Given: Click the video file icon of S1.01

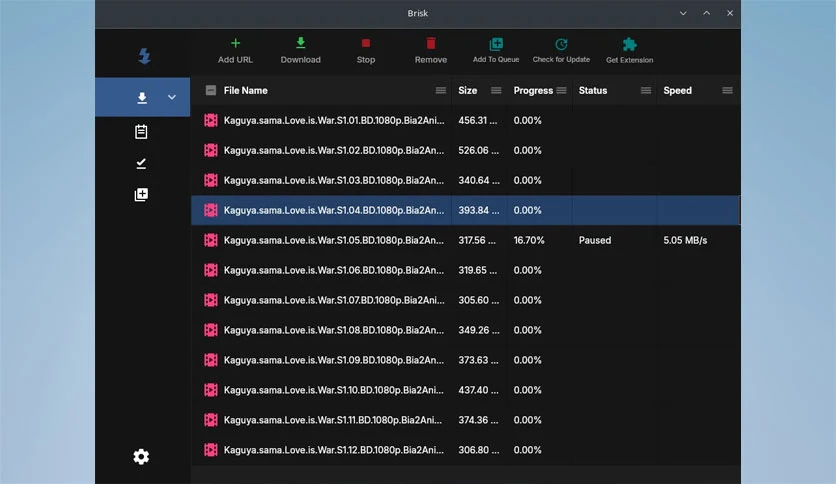Looking at the screenshot, I should coord(211,120).
